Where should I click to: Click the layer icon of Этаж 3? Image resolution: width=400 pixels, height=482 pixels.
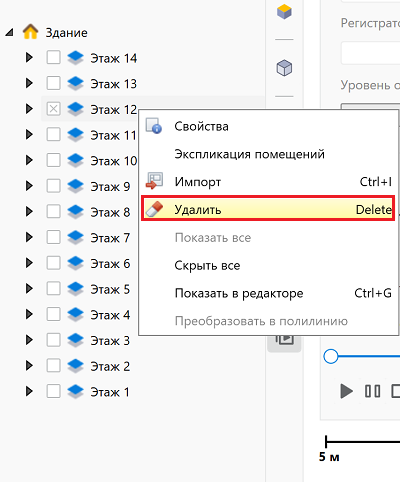pyautogui.click(x=76, y=340)
